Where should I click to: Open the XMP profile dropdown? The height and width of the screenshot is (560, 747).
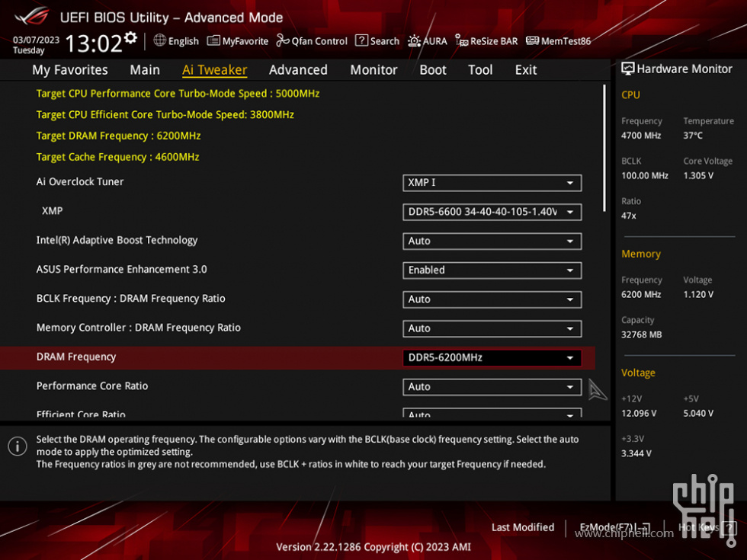pyautogui.click(x=492, y=212)
